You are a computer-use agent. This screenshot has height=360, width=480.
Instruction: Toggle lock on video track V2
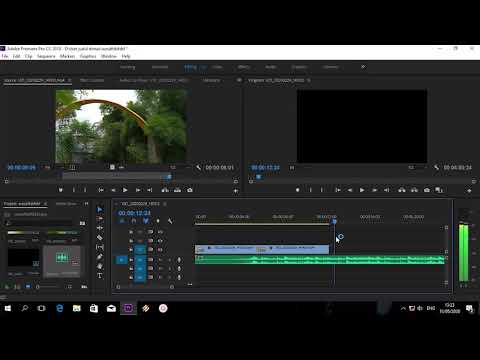coord(131,241)
